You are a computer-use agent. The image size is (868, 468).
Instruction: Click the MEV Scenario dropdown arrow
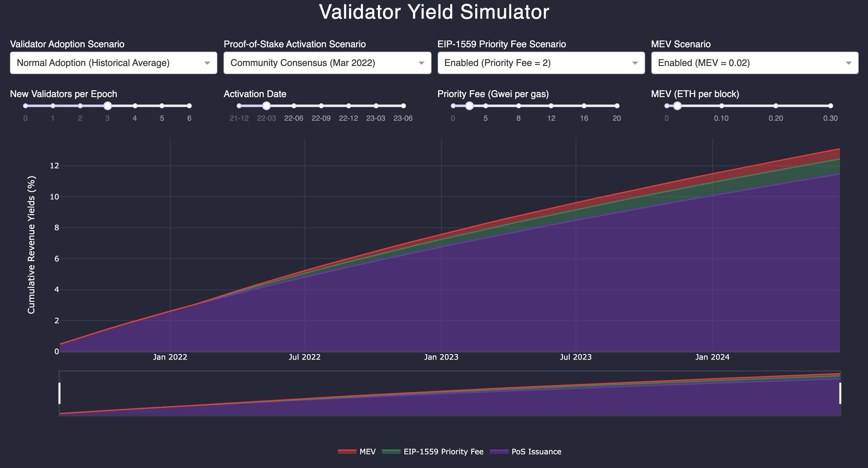(x=848, y=63)
